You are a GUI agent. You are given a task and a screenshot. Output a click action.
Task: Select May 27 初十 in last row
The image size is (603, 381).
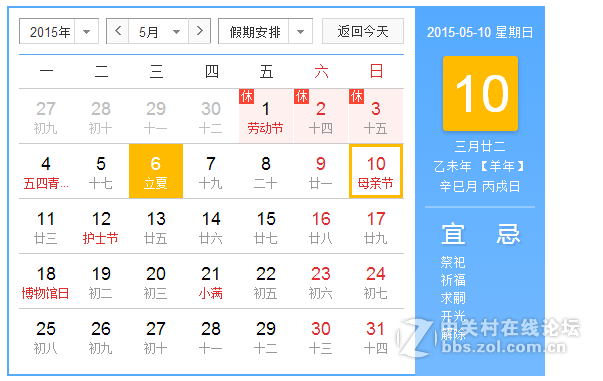click(156, 336)
